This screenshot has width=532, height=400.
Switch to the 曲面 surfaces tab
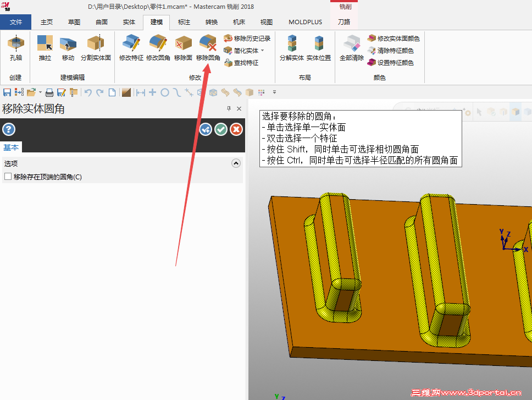point(102,22)
